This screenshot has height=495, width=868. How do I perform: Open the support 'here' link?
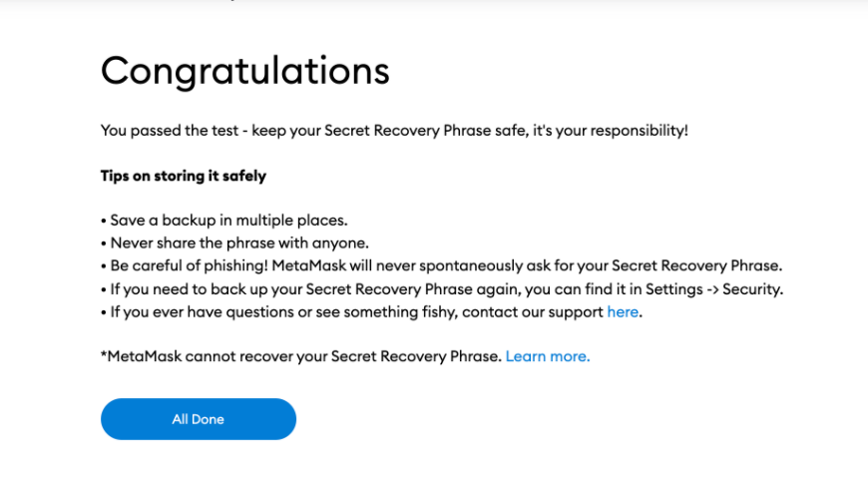[623, 311]
